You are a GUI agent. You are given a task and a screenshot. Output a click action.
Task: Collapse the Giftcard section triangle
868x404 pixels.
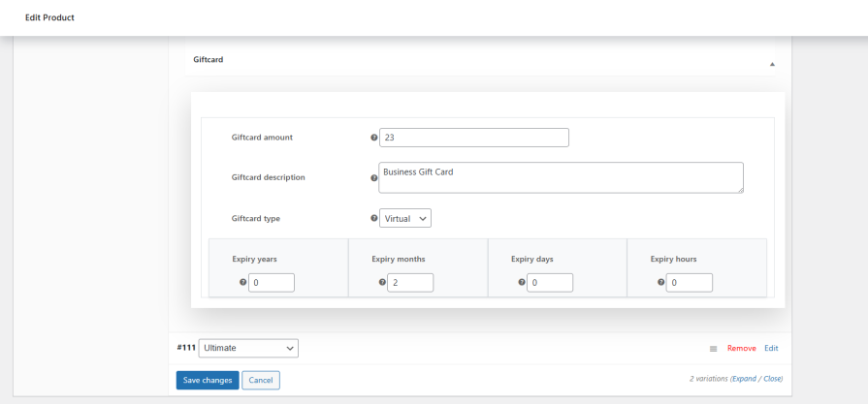tap(772, 64)
